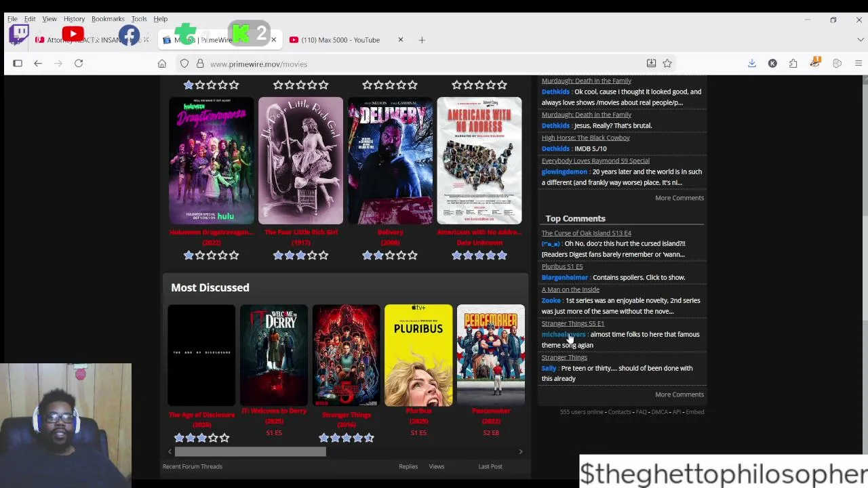868x488 pixels.
Task: Close the Max 5000 YouTube tab
Action: (x=400, y=40)
